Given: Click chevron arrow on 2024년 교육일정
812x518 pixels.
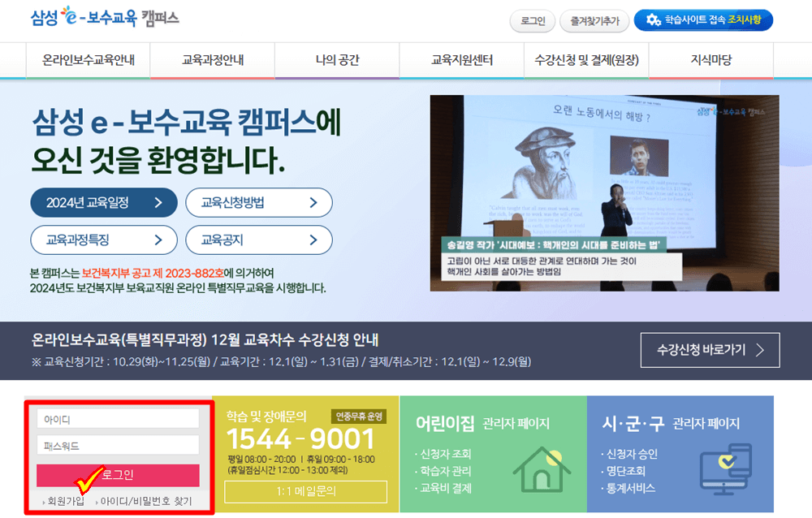Looking at the screenshot, I should (158, 202).
